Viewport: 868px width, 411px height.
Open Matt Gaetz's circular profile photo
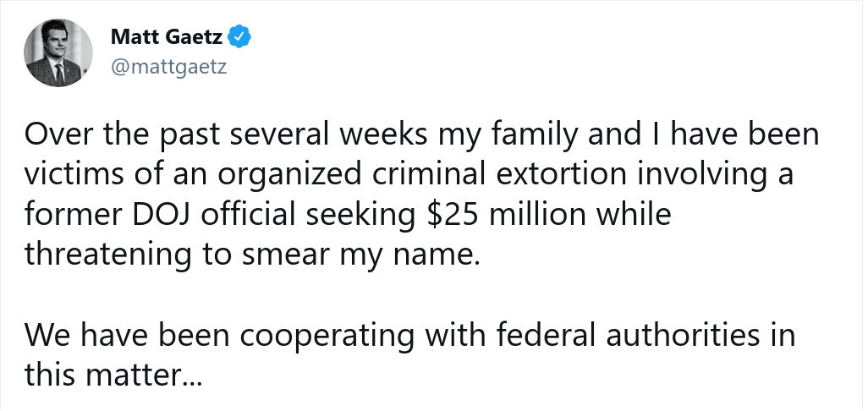(58, 52)
